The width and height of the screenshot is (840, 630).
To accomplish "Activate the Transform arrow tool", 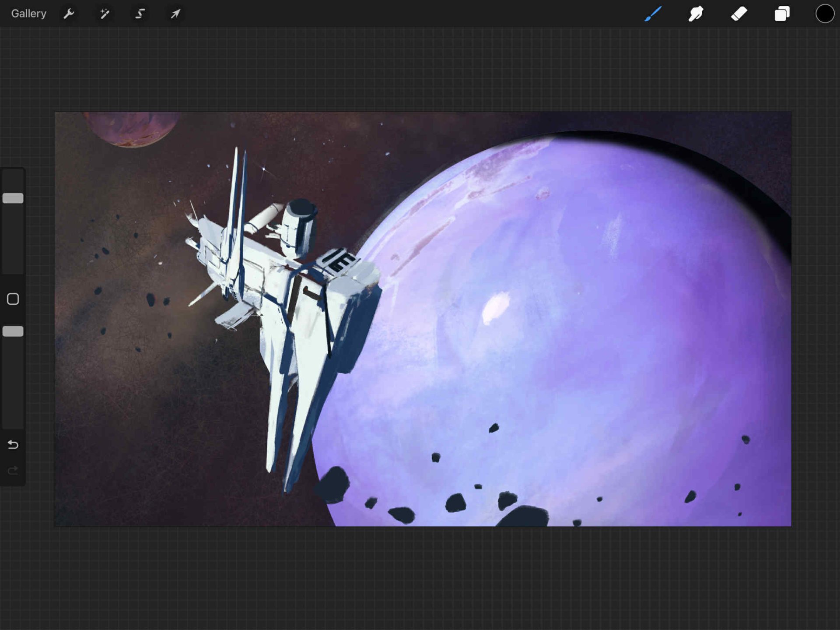I will coord(175,14).
